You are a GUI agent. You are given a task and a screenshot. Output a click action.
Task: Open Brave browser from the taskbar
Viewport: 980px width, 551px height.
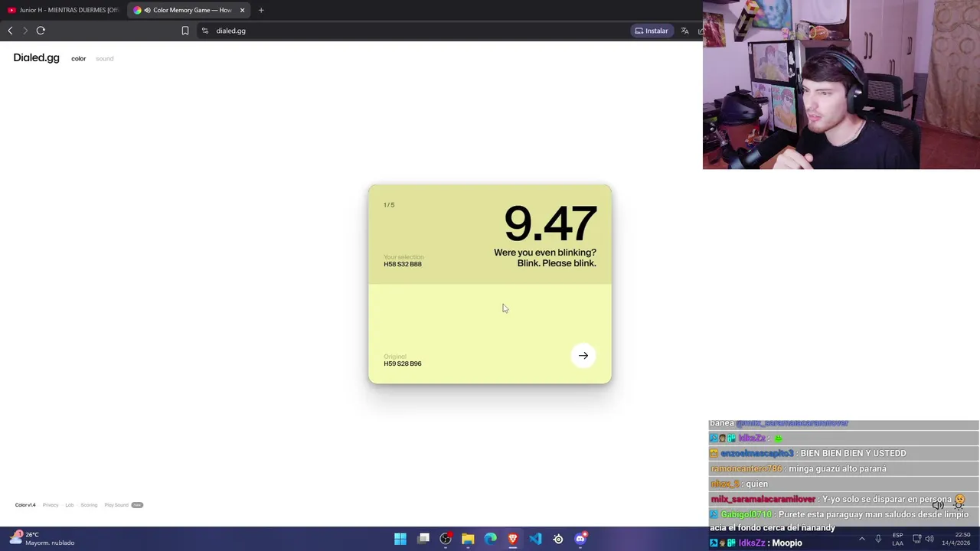click(x=513, y=539)
